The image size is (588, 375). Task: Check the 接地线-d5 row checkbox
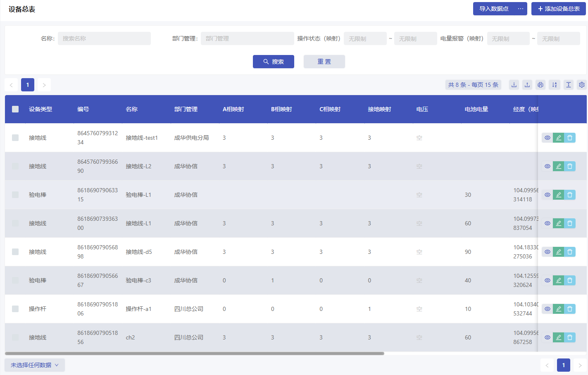[x=15, y=252]
